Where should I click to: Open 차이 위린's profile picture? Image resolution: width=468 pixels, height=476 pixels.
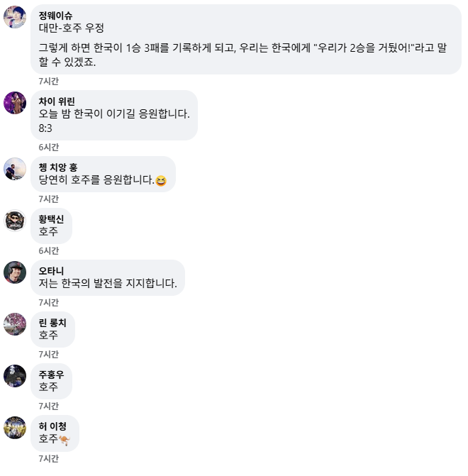pos(15,103)
